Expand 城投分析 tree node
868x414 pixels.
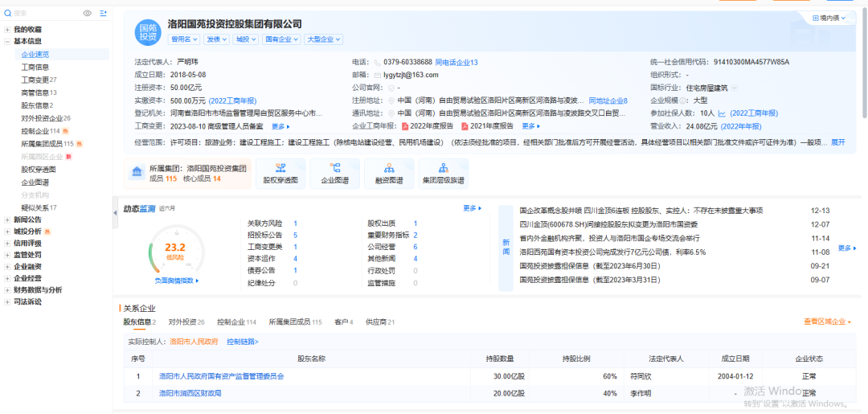[7, 232]
